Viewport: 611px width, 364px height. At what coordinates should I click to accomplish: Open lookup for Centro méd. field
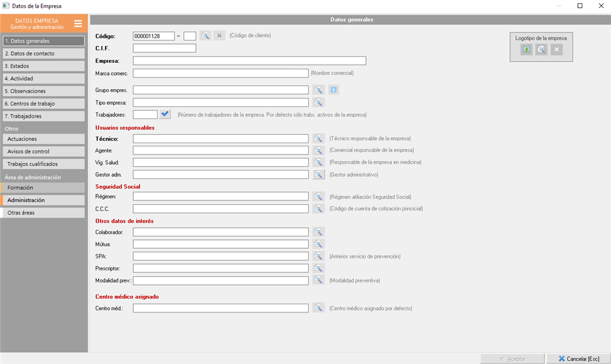tap(318, 308)
